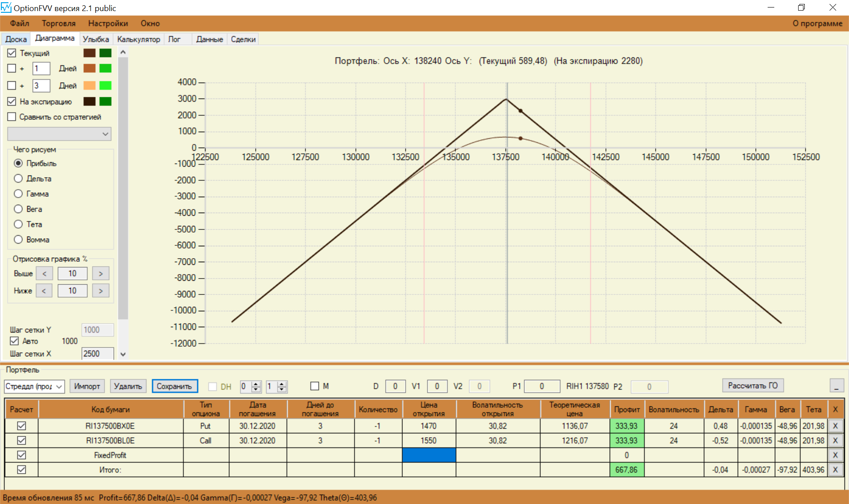Pick the brown color swatch for Текущий line
Screen dimensions: 849x504
pyautogui.click(x=89, y=53)
